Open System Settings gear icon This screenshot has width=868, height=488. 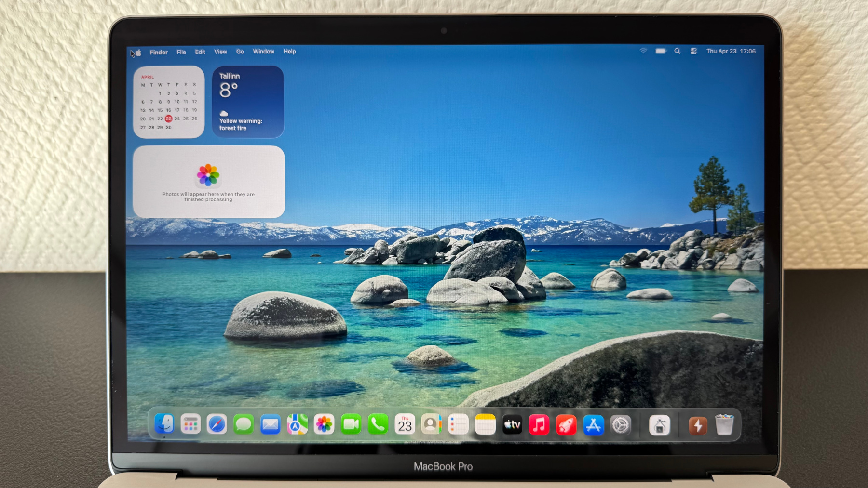click(x=621, y=425)
